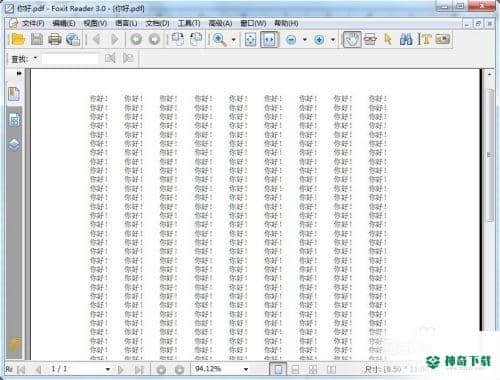
Task: Open the Pages thumbnails side panel
Action: point(14,120)
